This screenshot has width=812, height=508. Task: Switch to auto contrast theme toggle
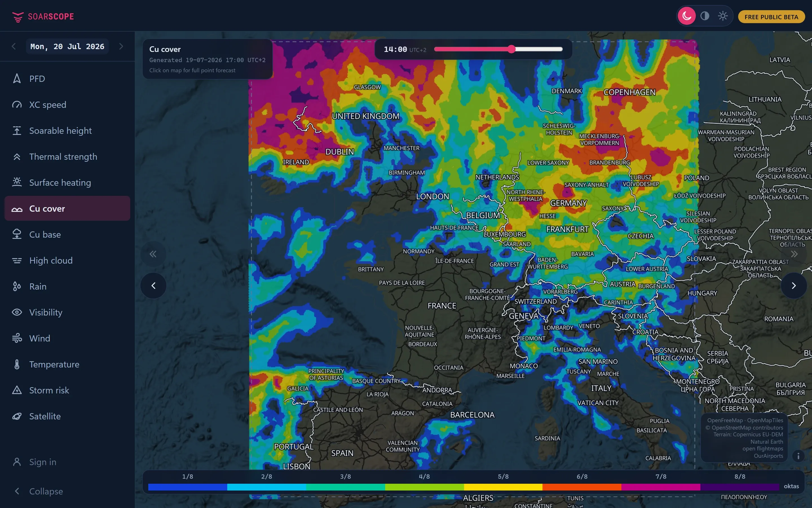[x=705, y=16]
